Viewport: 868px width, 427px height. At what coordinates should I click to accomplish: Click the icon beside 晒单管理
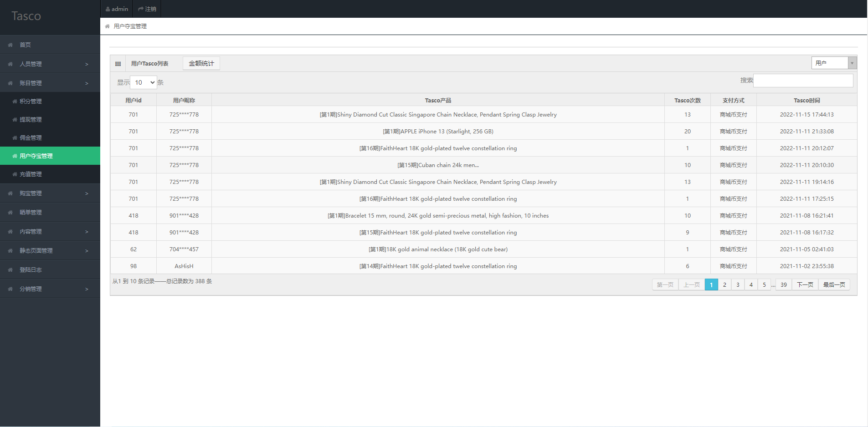10,213
